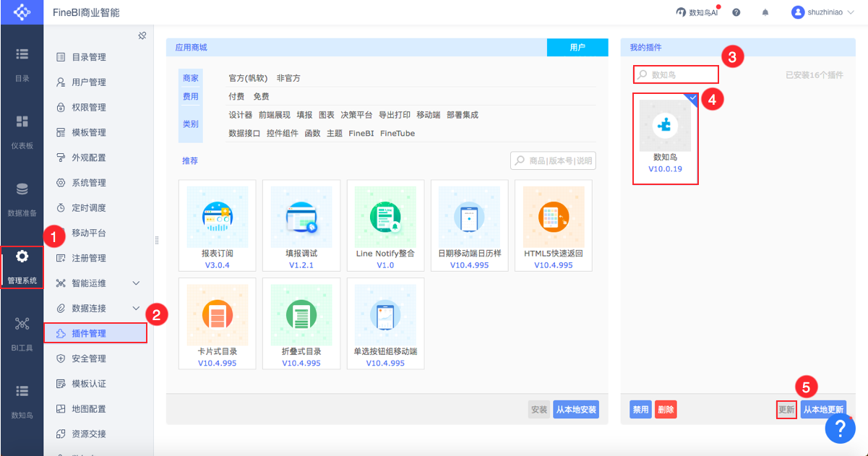Filter category 移动端

point(429,115)
